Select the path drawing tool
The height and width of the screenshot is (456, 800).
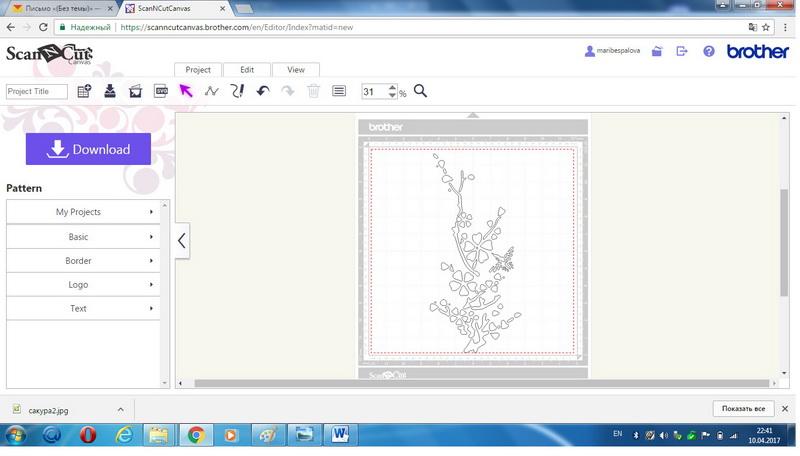coord(211,91)
